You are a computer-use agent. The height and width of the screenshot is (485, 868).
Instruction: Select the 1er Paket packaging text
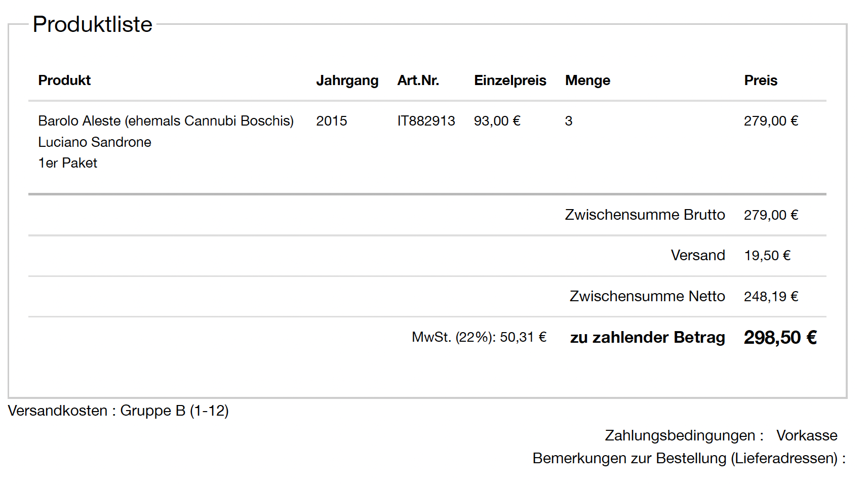click(x=67, y=163)
